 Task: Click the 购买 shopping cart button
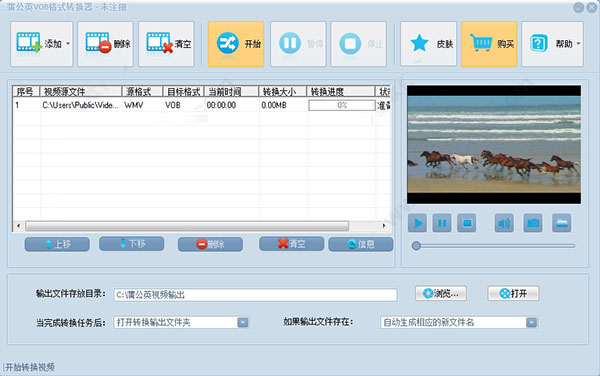coord(489,44)
